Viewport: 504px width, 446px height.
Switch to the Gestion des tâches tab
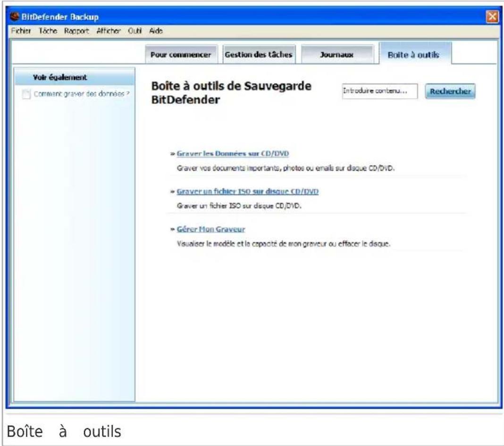click(x=259, y=55)
